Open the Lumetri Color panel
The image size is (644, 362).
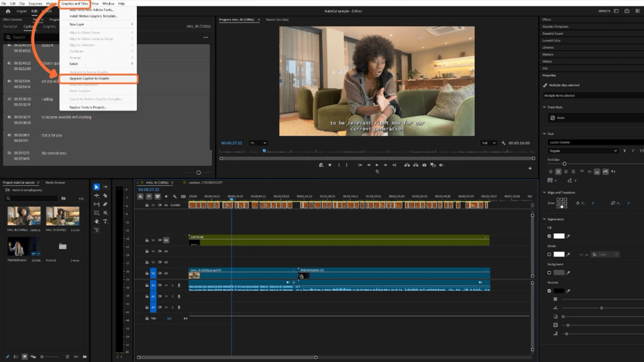click(x=551, y=41)
